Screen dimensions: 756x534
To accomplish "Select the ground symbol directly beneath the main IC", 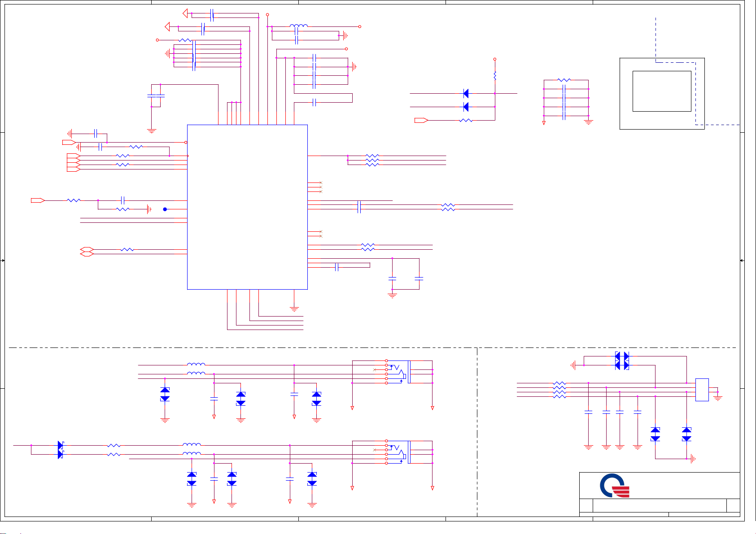I will (x=294, y=308).
